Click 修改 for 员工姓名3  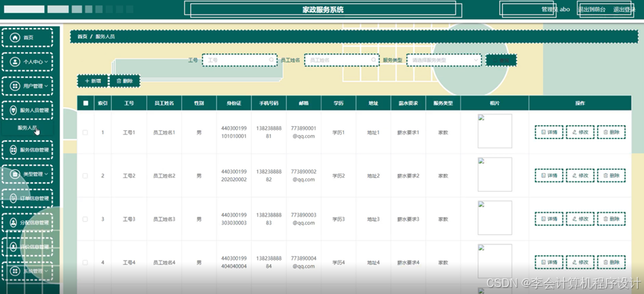pos(580,219)
